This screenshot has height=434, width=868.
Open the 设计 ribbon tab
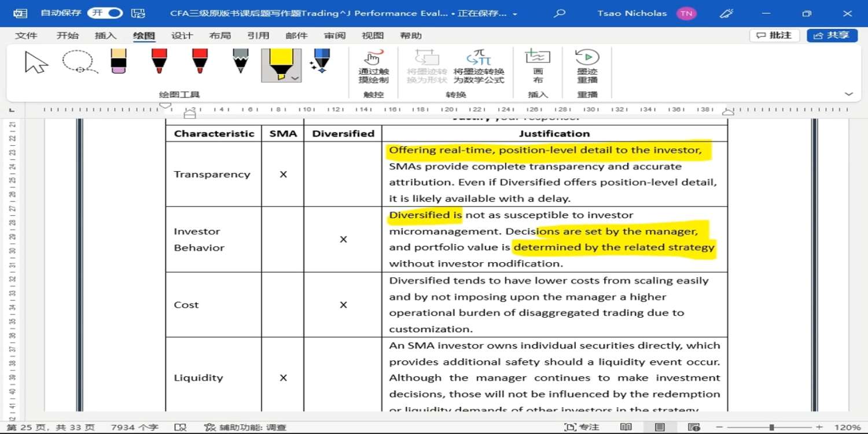click(182, 35)
